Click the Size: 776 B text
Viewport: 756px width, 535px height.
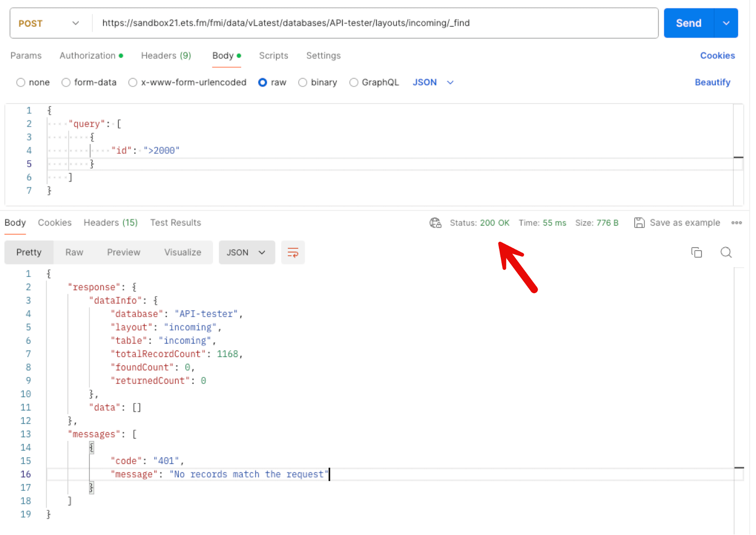pyautogui.click(x=597, y=223)
